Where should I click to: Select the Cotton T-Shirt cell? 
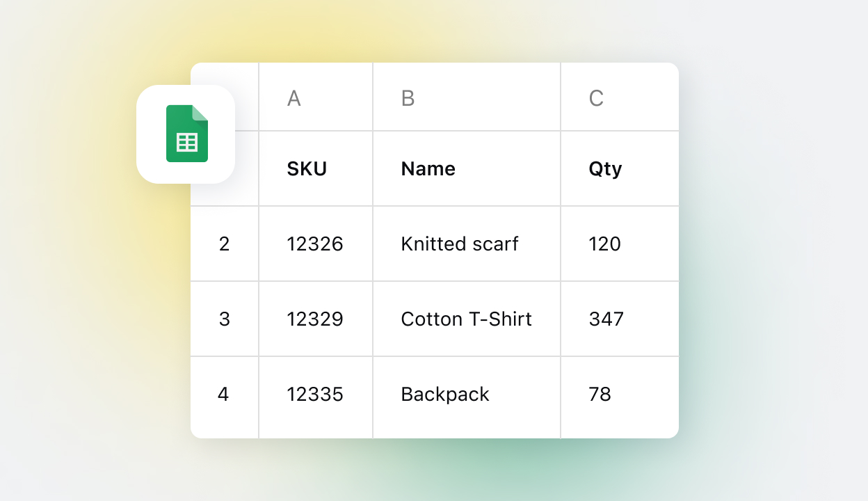pyautogui.click(x=466, y=319)
